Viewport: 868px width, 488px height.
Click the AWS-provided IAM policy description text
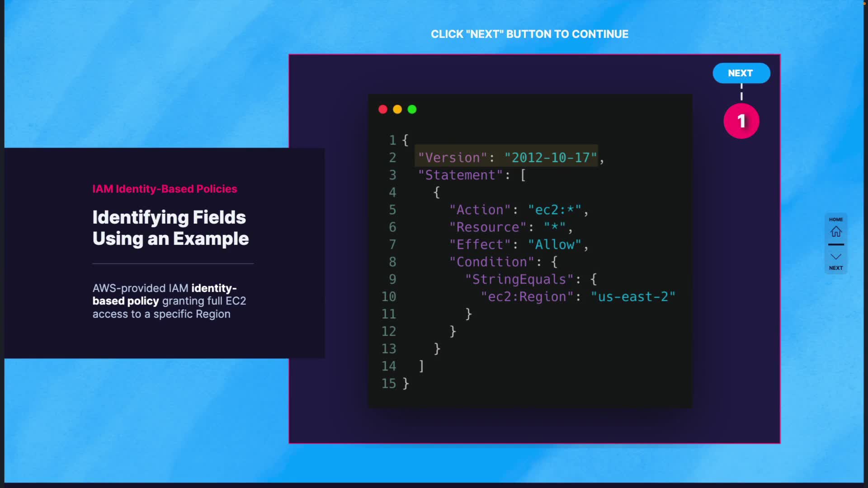click(x=169, y=301)
